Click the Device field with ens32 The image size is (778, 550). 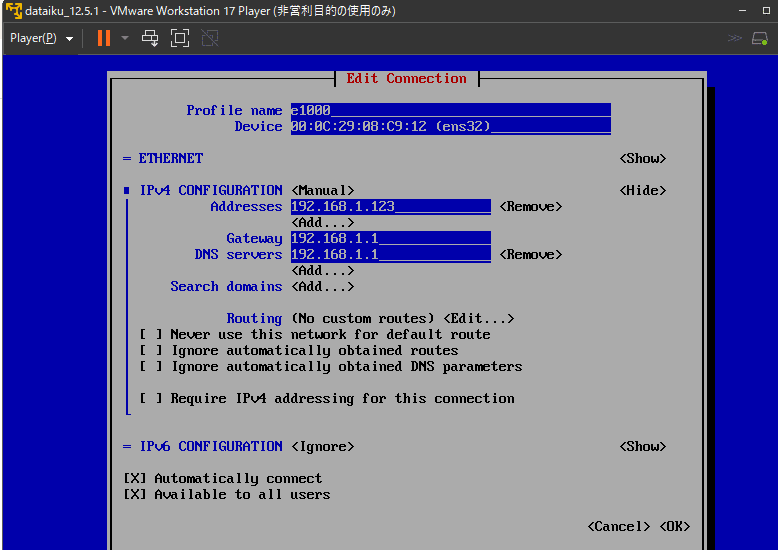451,126
